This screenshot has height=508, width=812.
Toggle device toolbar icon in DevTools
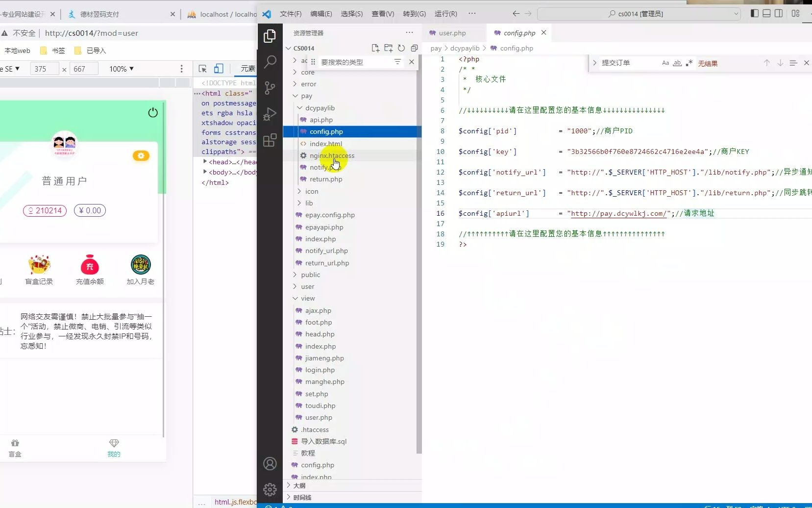[219, 69]
